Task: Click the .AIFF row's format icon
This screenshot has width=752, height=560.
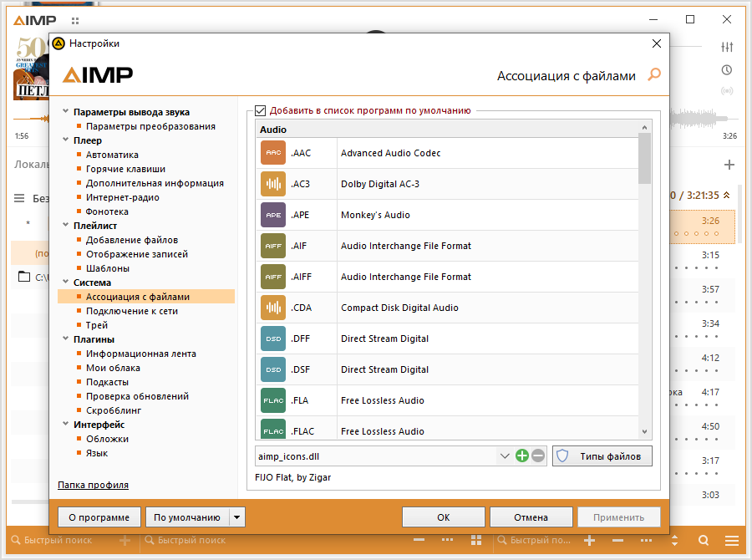Action: 273,277
